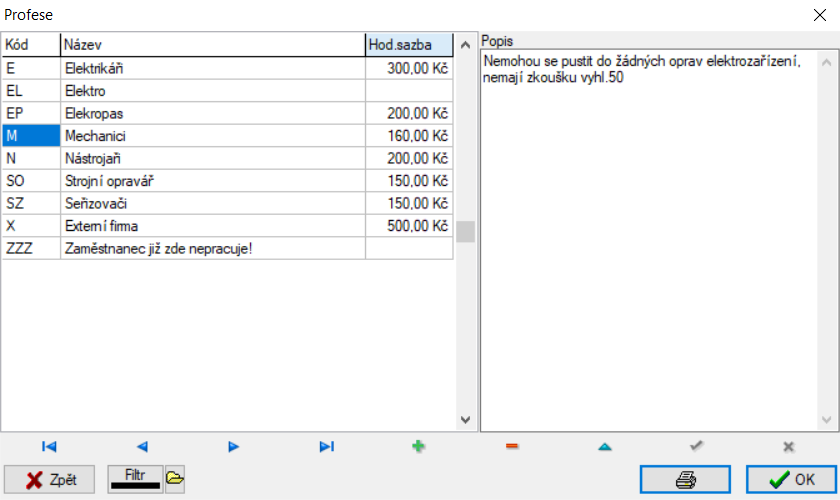Select Nástrojaři rate 200,00 Kč
This screenshot has width=840, height=500.
click(409, 158)
